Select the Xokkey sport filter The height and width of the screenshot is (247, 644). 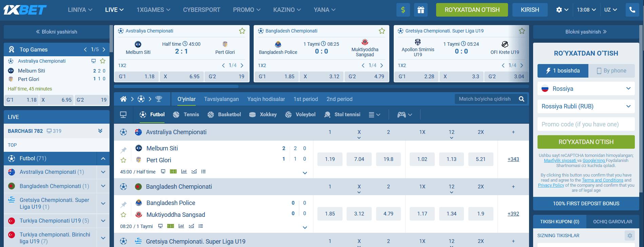pyautogui.click(x=263, y=115)
